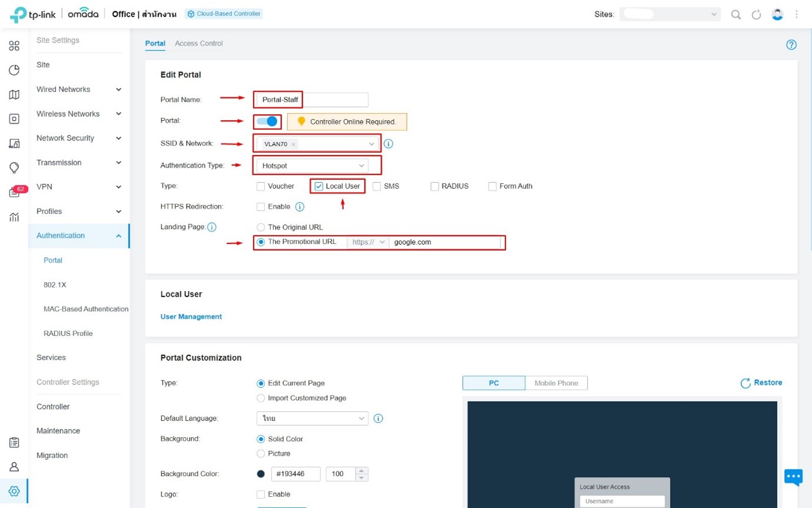The width and height of the screenshot is (812, 508).
Task: Enable HTTPS Redirection checkbox
Action: (261, 207)
